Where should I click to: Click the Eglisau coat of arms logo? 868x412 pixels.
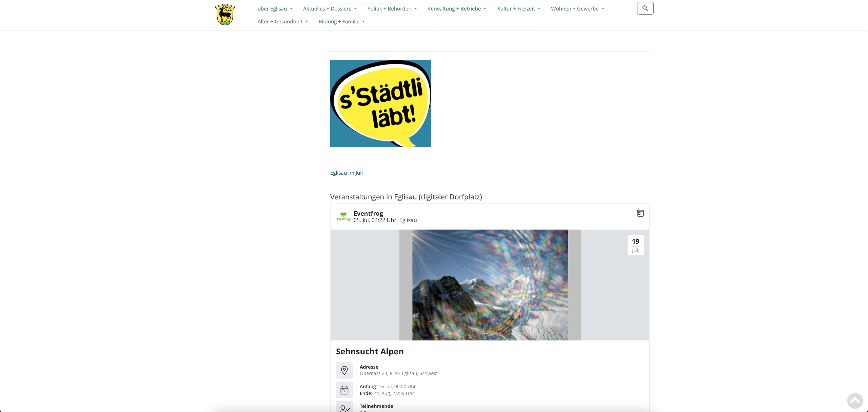(225, 15)
